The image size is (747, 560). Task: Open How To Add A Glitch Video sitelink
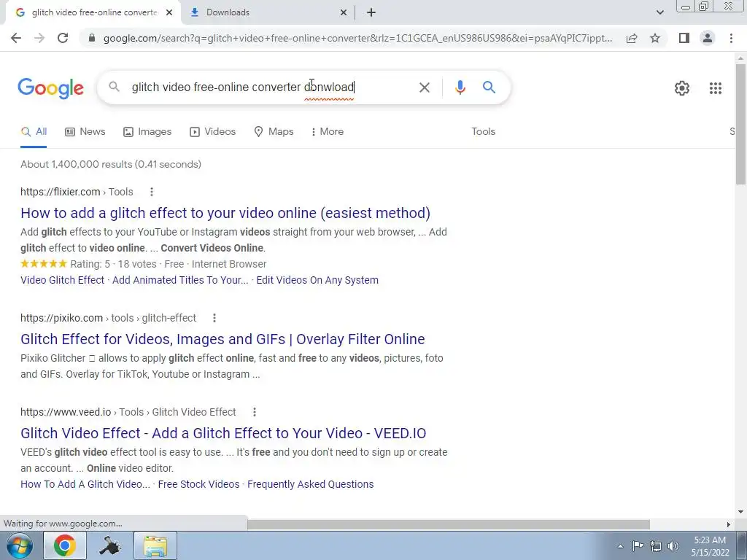coord(85,484)
